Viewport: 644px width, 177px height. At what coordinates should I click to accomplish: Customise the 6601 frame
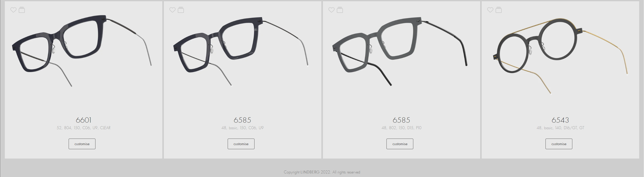coord(82,144)
